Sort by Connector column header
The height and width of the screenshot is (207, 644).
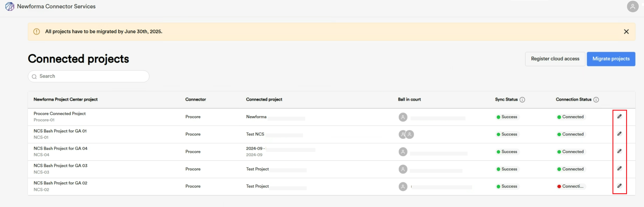[195, 100]
